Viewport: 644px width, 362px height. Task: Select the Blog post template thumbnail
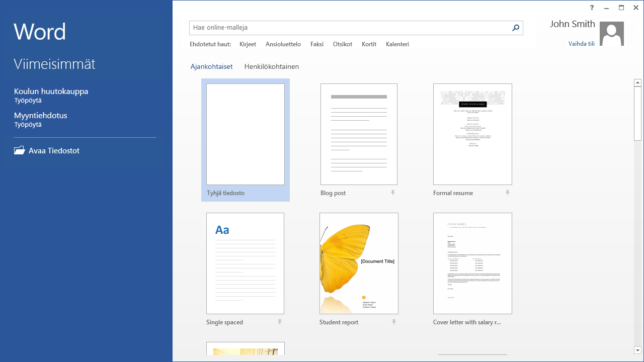pyautogui.click(x=359, y=134)
